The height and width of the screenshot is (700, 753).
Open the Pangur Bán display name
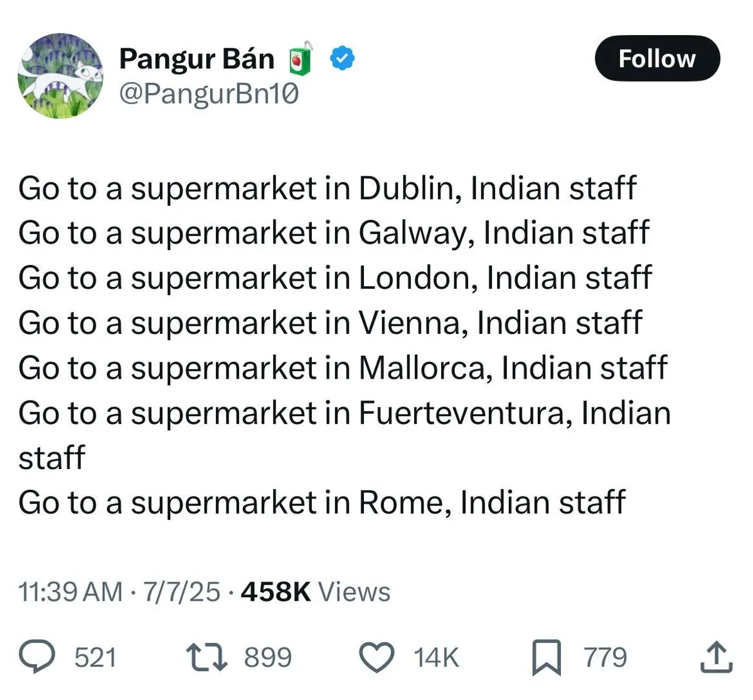point(196,59)
